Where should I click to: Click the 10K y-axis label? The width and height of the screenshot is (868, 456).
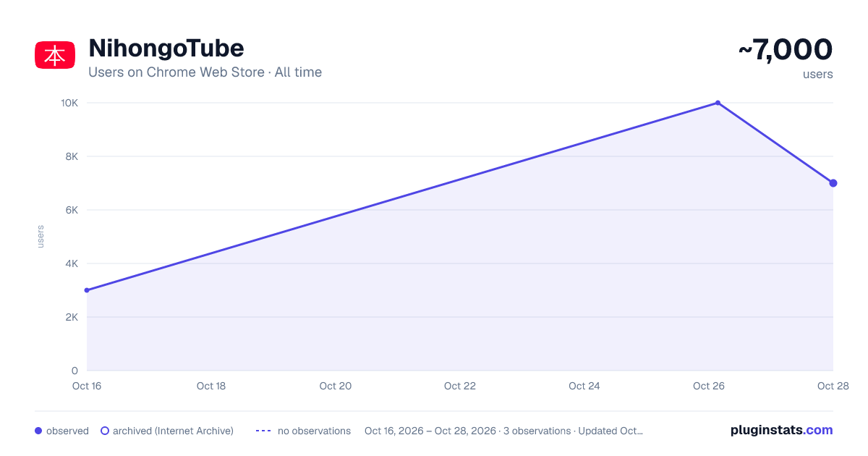pos(69,103)
